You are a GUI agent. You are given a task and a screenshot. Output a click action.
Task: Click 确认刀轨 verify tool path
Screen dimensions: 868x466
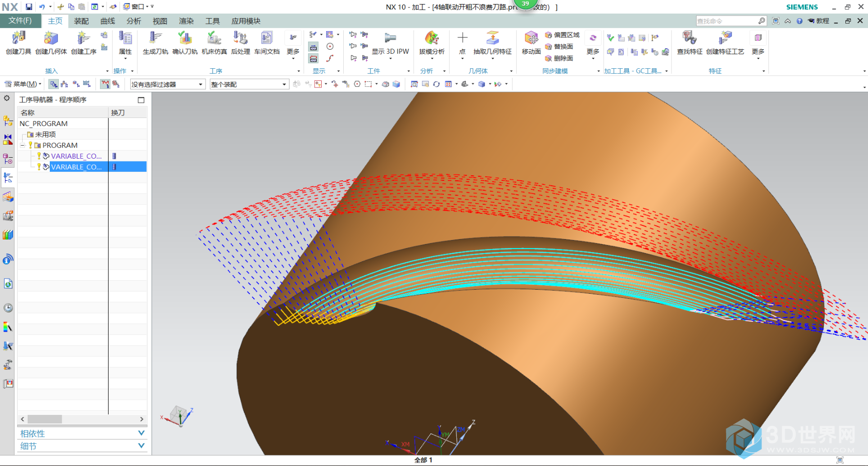point(185,42)
